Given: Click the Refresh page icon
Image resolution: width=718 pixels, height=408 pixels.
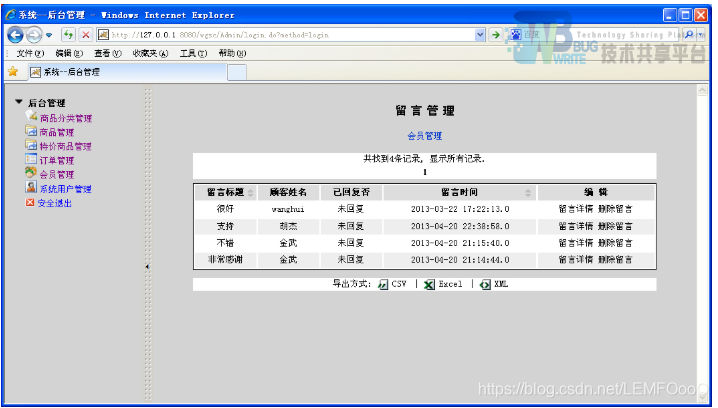Looking at the screenshot, I should (x=68, y=34).
